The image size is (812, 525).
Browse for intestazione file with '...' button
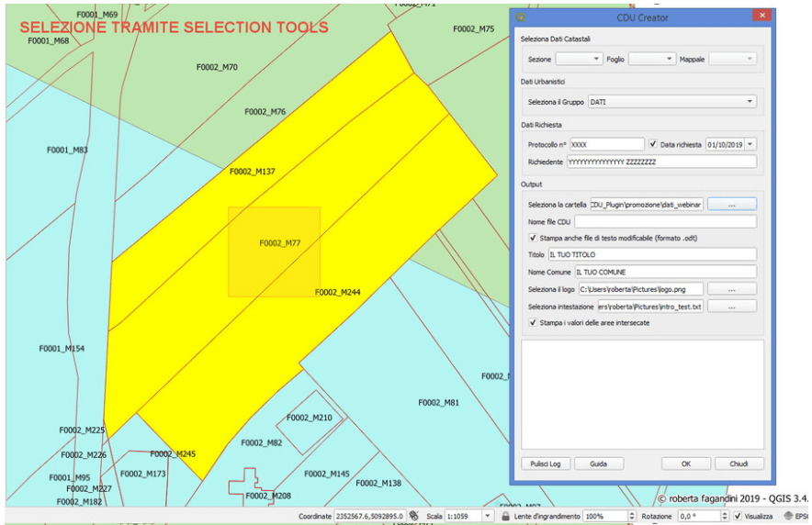731,307
